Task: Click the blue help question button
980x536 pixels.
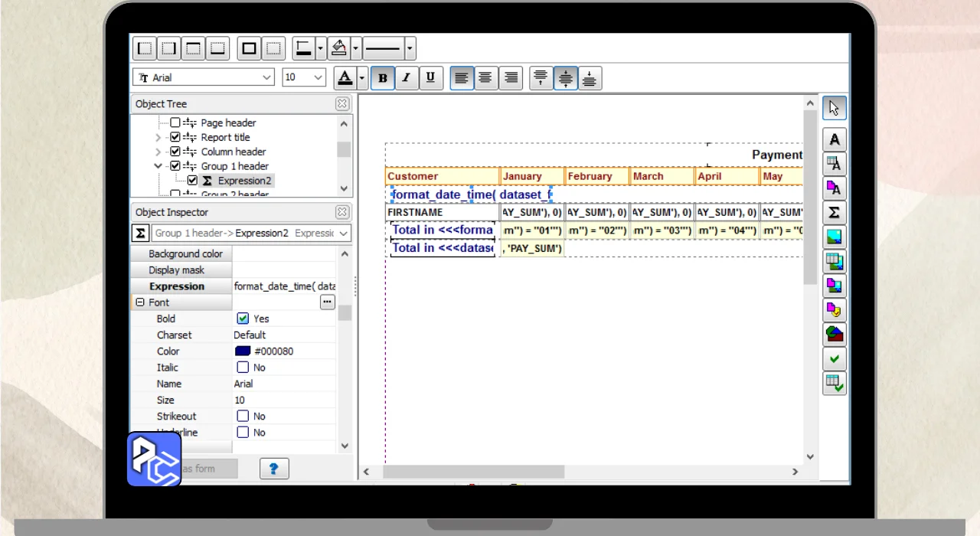Action: point(274,469)
